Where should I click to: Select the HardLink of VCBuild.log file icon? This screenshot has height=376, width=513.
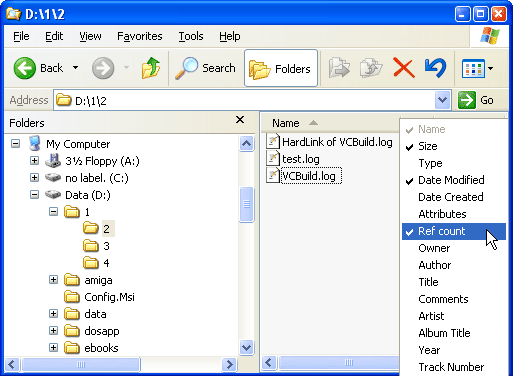coord(273,141)
